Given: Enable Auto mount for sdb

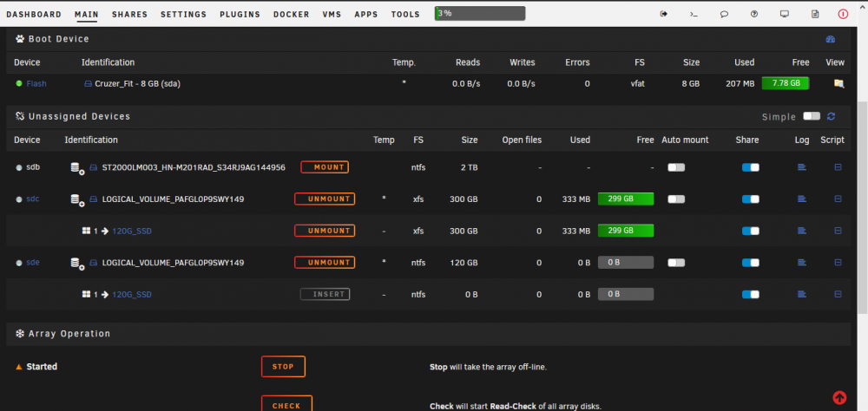Looking at the screenshot, I should click(676, 167).
